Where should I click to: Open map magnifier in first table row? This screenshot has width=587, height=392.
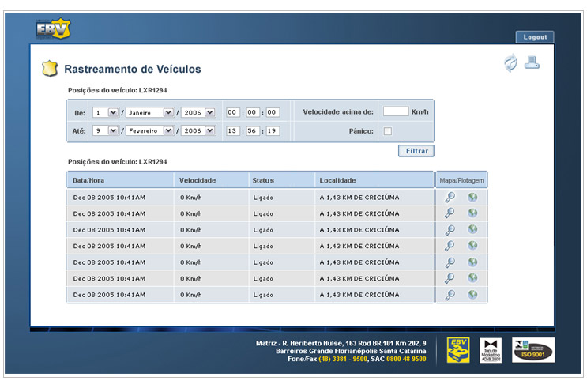[x=450, y=197]
